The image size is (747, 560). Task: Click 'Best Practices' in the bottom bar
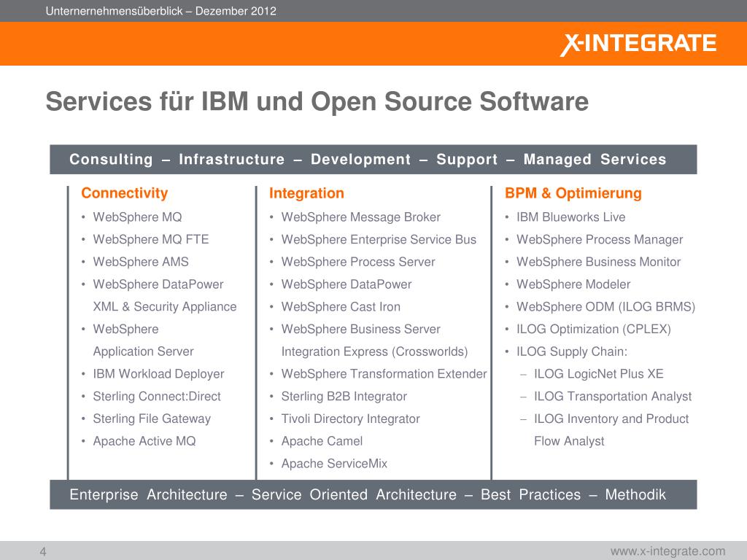[x=531, y=495]
